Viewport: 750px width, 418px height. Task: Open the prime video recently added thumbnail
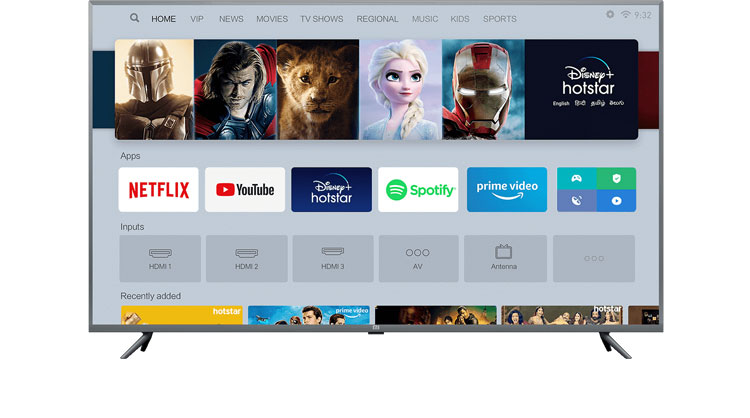tap(309, 315)
